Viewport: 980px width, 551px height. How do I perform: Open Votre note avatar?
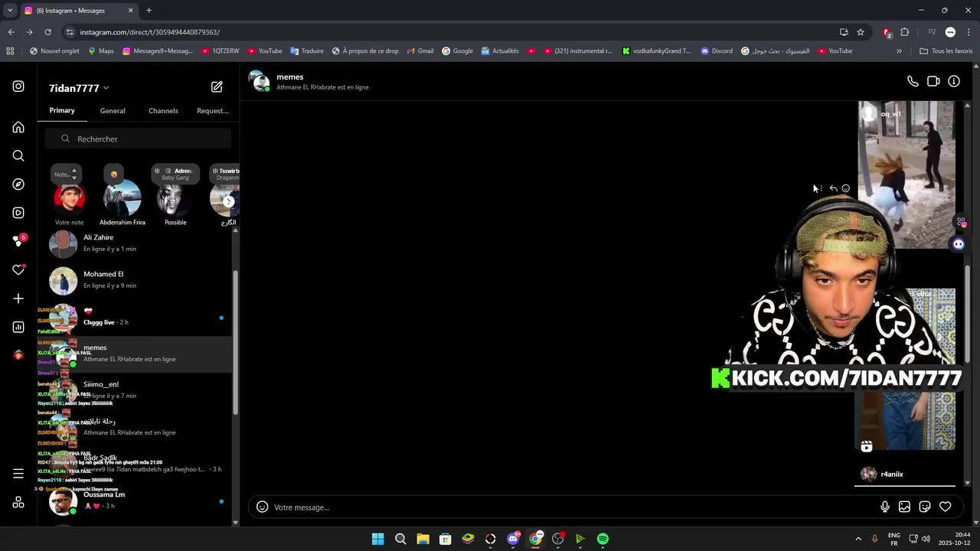pyautogui.click(x=69, y=198)
